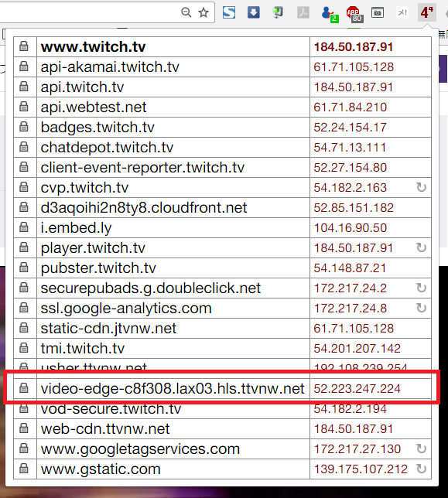Select api-akamai.twitch.tv domain text
This screenshot has height=498, width=448.
[x=110, y=67]
